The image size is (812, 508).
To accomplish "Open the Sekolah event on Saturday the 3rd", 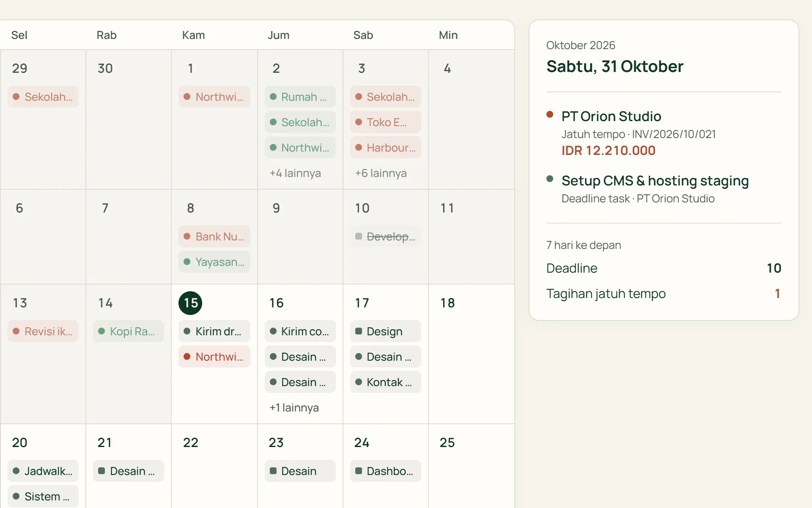I will [385, 97].
